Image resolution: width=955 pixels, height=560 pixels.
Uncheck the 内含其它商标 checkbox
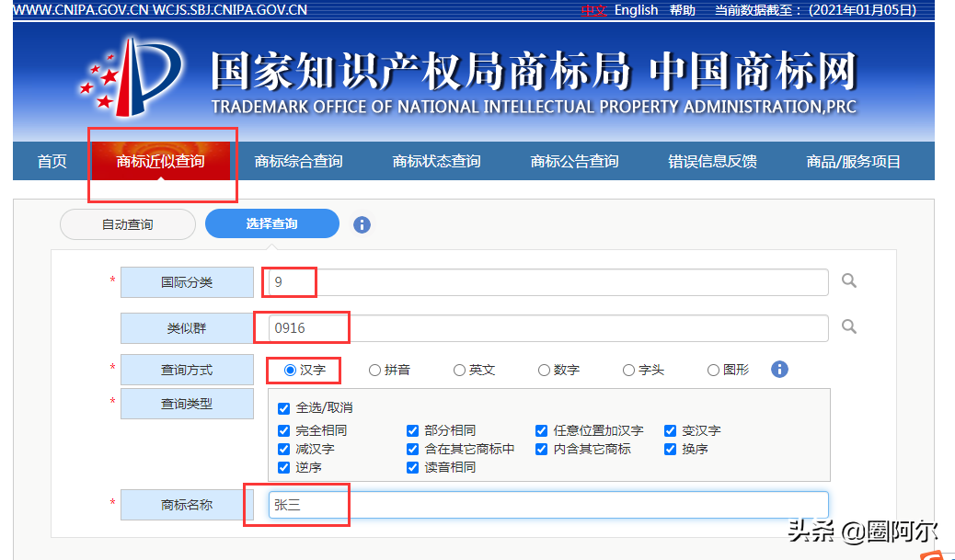[542, 450]
